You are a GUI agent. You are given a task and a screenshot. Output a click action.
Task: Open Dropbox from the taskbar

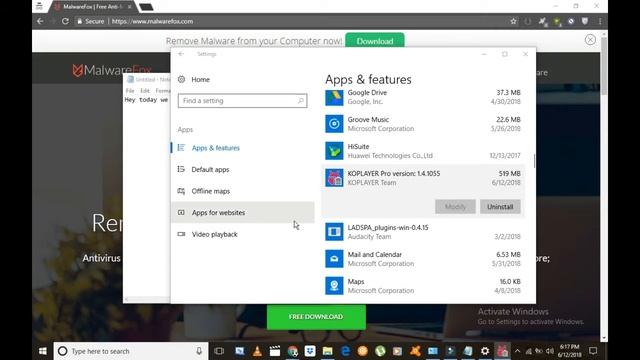(310, 351)
